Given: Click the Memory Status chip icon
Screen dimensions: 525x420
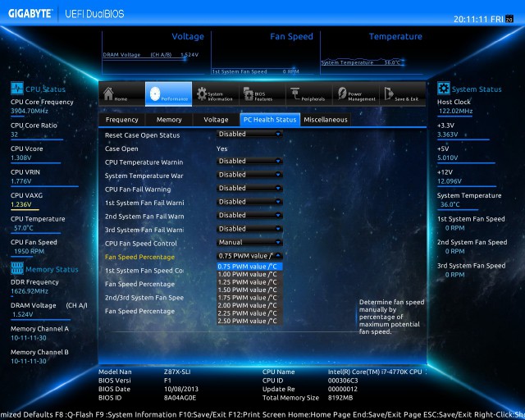Looking at the screenshot, I should point(16,268).
